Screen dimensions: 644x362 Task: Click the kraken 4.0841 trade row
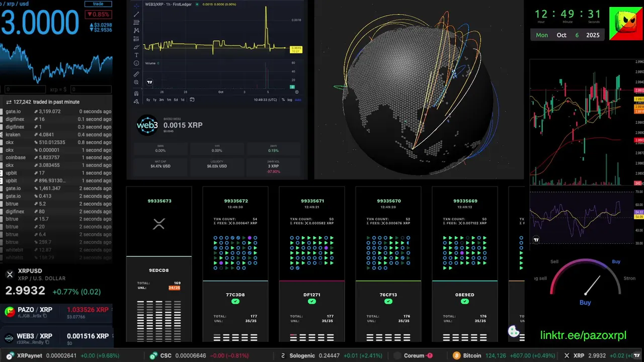[x=56, y=135]
